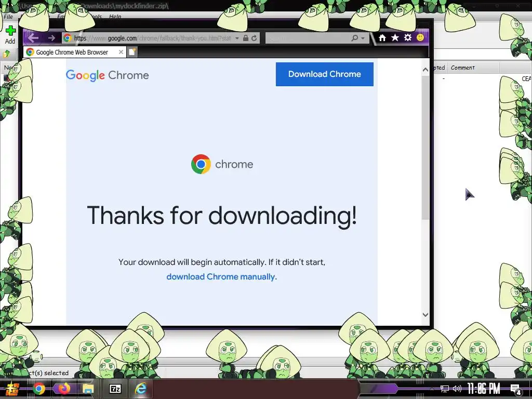Expand the search provider dropdown arrow
The image size is (532, 399).
(x=363, y=38)
